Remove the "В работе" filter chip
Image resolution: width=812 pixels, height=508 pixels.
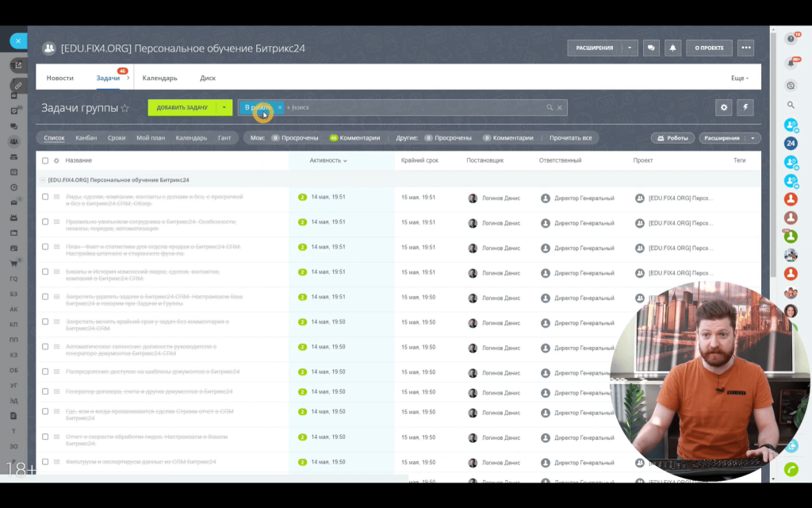click(x=280, y=107)
